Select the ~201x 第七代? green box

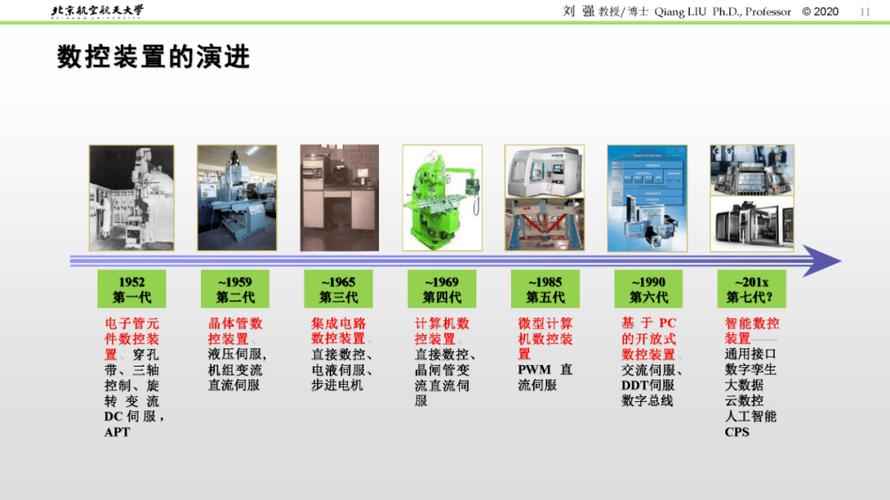tap(752, 289)
